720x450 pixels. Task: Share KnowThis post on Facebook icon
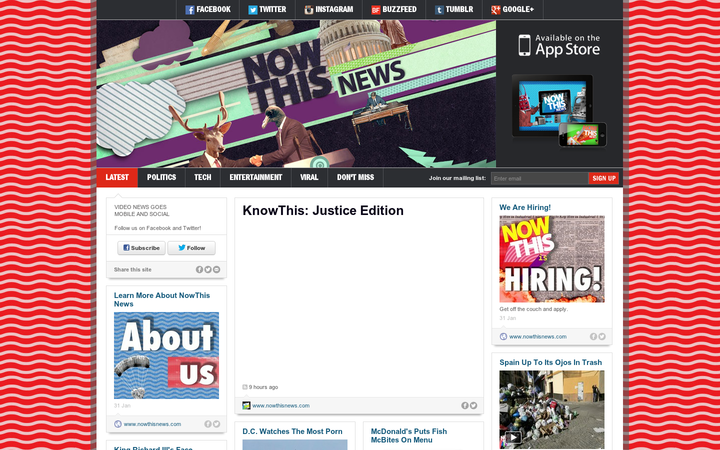pyautogui.click(x=465, y=405)
